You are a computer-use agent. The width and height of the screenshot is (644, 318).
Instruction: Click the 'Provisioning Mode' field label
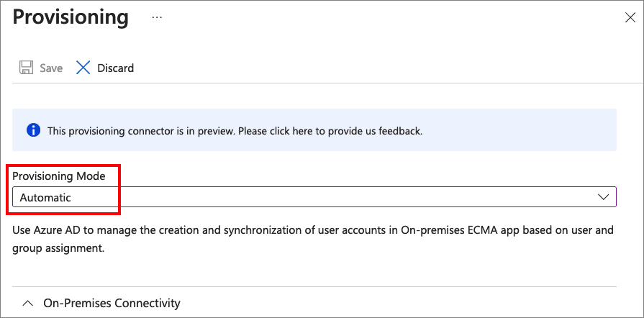pyautogui.click(x=59, y=176)
